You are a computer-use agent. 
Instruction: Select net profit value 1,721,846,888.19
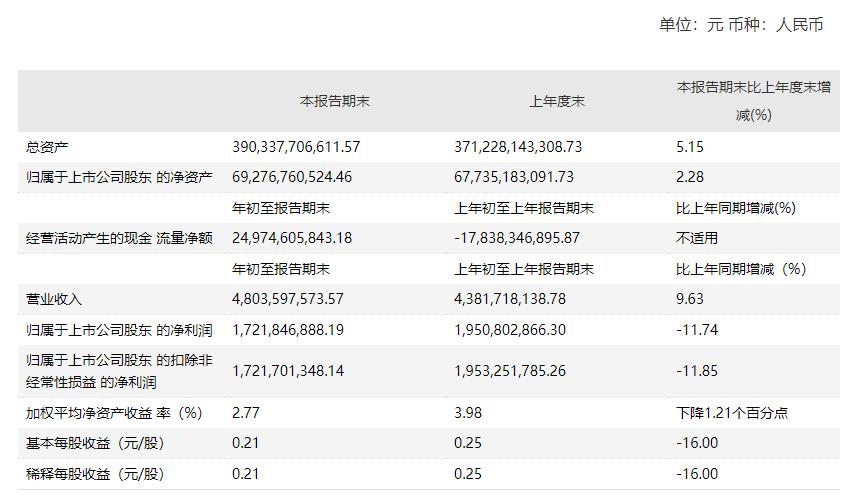[x=287, y=329]
